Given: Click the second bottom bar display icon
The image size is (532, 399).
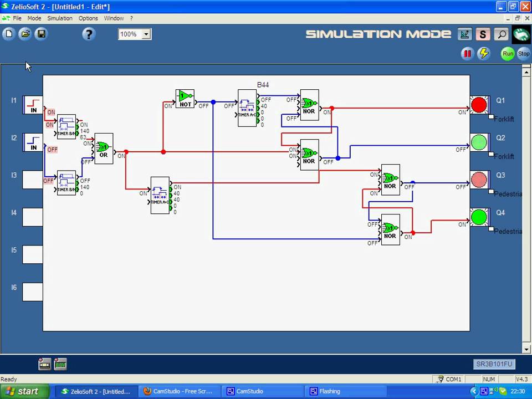Looking at the screenshot, I should [60, 364].
